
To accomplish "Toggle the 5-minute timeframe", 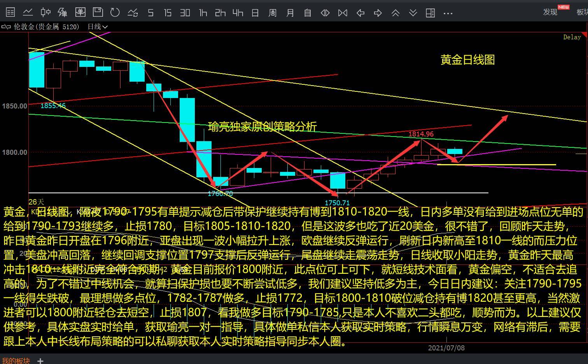I will (150, 13).
